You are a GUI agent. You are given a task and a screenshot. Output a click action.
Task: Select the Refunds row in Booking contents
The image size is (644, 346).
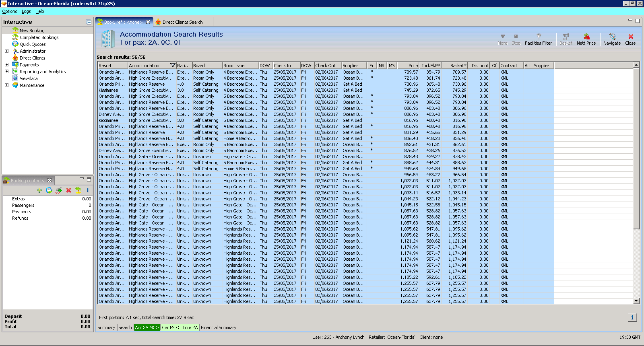click(x=47, y=218)
